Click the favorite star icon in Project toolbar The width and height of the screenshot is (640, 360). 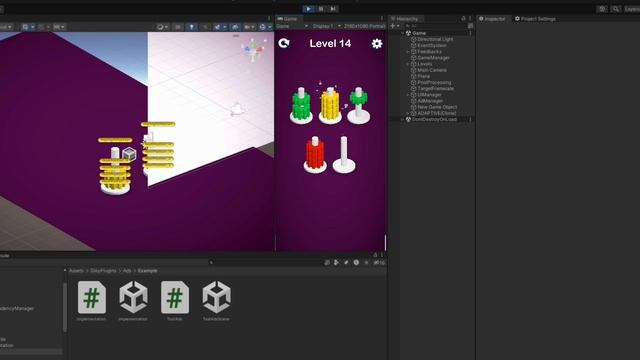(366, 262)
